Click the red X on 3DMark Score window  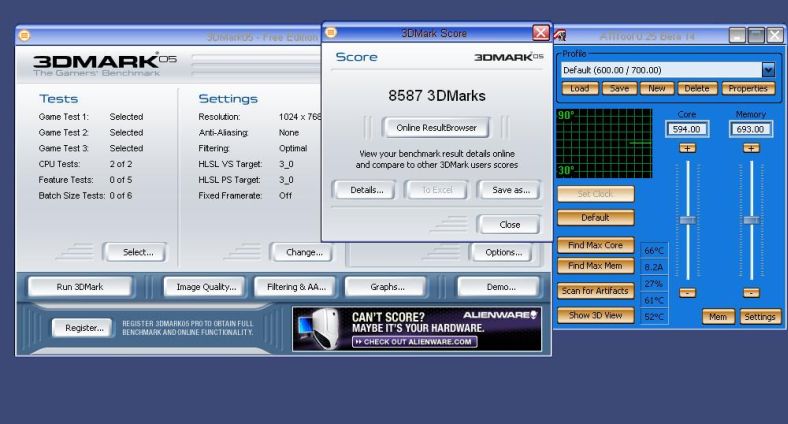541,33
